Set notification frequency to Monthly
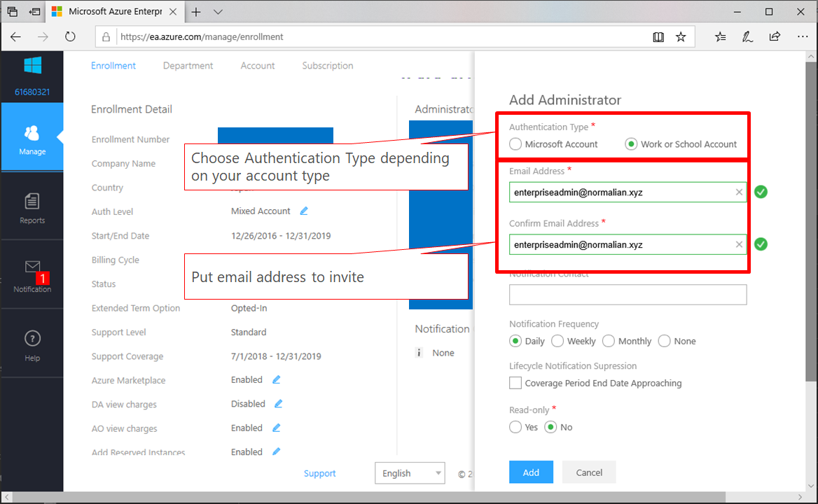The width and height of the screenshot is (818, 504). [x=609, y=342]
